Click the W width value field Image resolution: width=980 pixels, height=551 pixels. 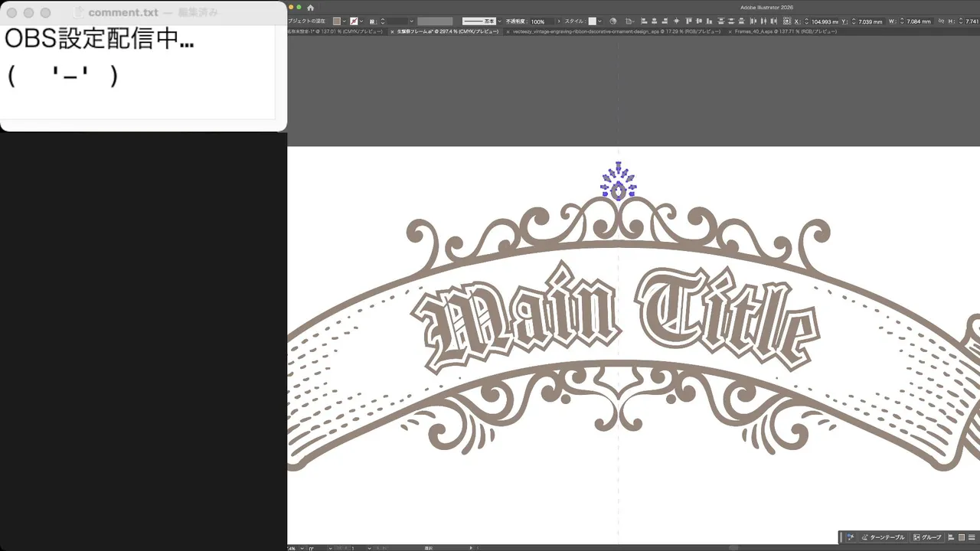pyautogui.click(x=919, y=21)
